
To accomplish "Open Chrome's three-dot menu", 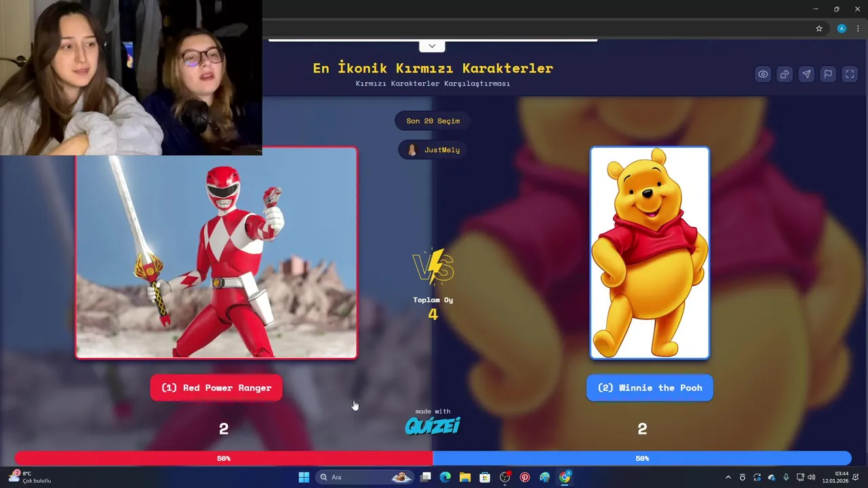I will (x=858, y=28).
